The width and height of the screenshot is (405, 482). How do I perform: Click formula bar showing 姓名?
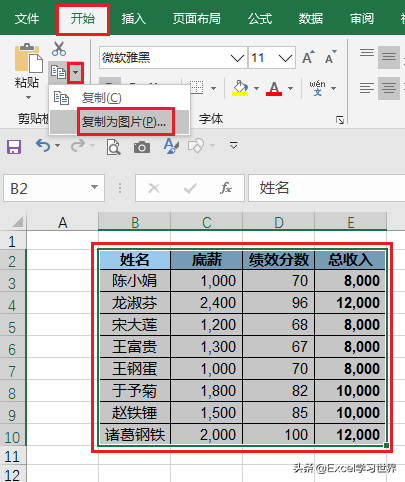tap(327, 188)
